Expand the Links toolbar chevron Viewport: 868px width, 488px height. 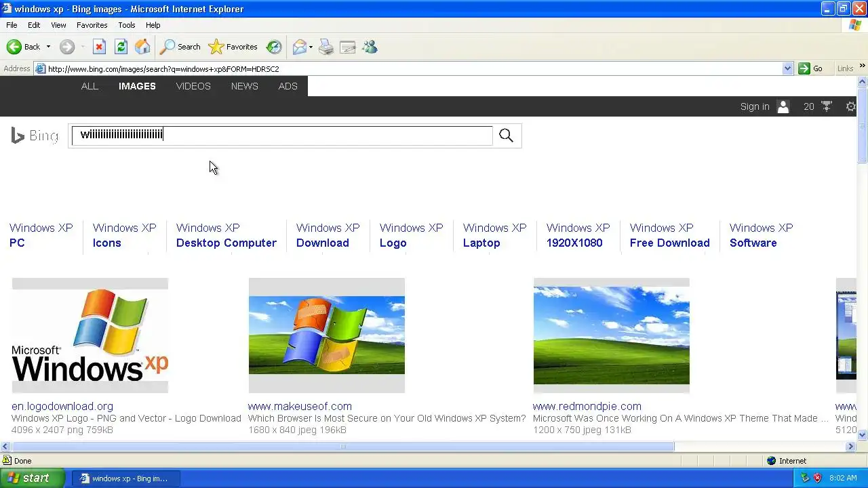coord(863,66)
